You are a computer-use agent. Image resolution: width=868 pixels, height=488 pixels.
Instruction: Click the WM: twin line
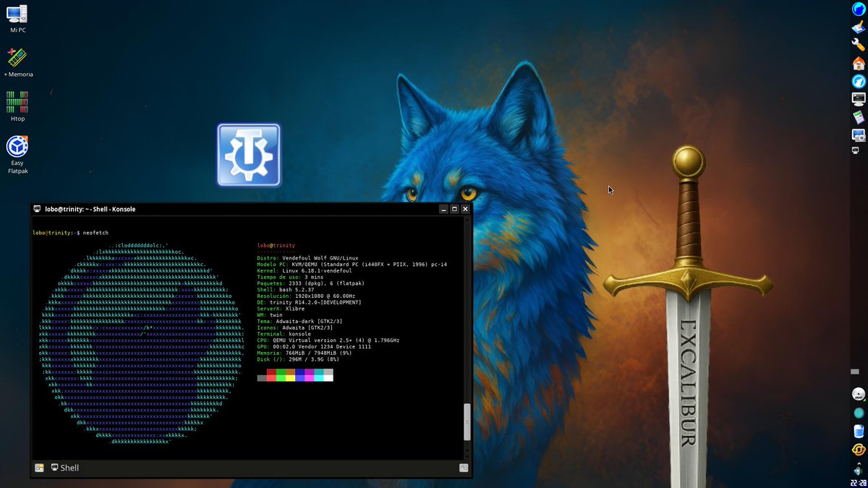pos(270,315)
